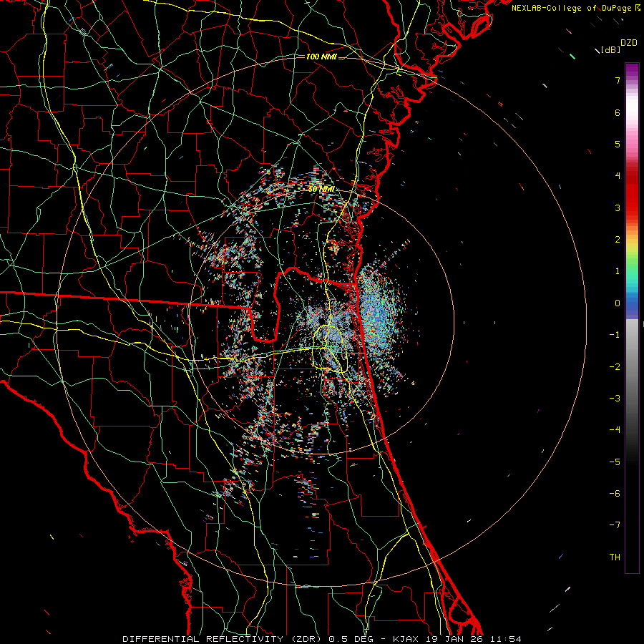Viewport: 644px width, 644px height.
Task: Click the 4 value on the color scale
Action: [x=618, y=176]
